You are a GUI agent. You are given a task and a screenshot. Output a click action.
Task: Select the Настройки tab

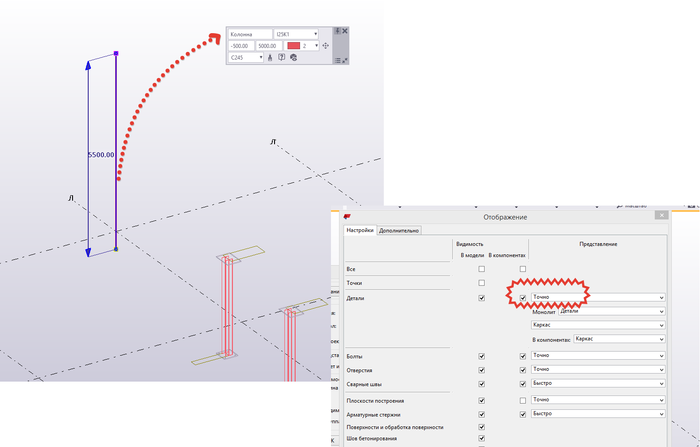[360, 230]
